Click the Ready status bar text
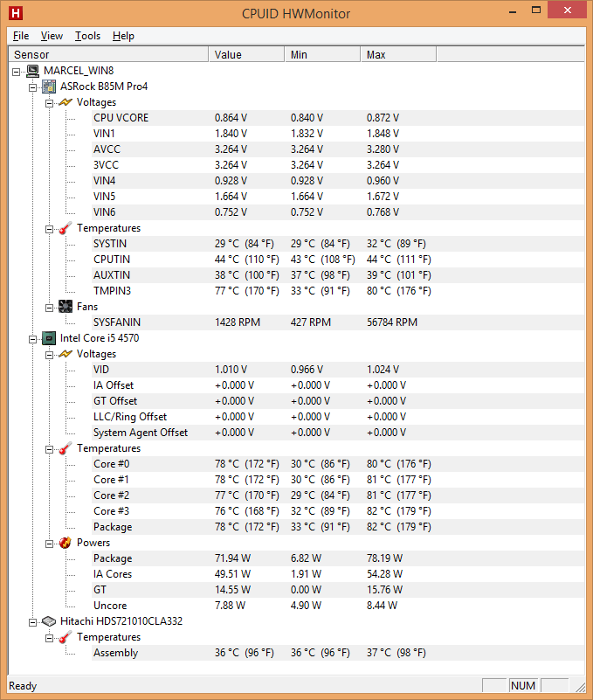Screen dimensions: 593x700 click(23, 686)
